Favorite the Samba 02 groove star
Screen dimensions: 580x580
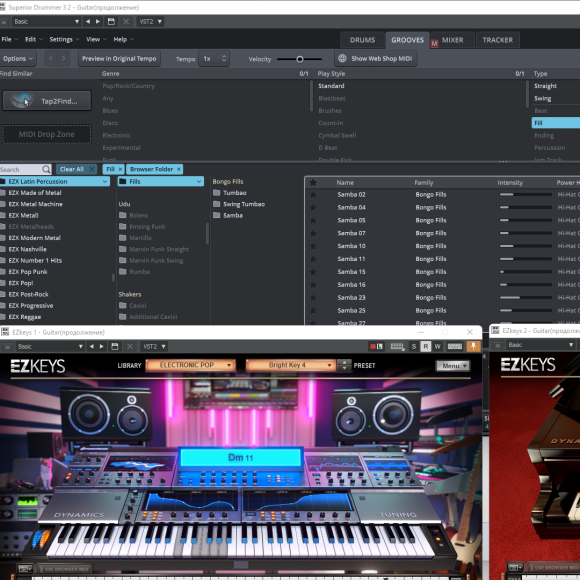(313, 195)
